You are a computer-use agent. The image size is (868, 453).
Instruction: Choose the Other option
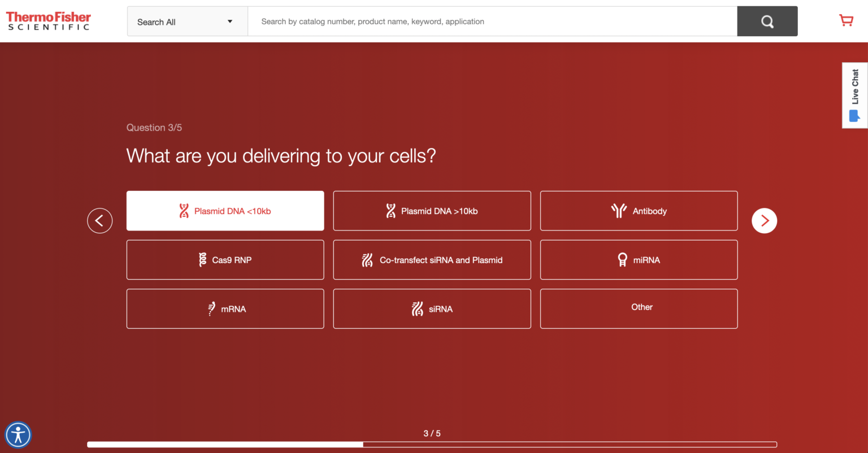[x=639, y=308]
